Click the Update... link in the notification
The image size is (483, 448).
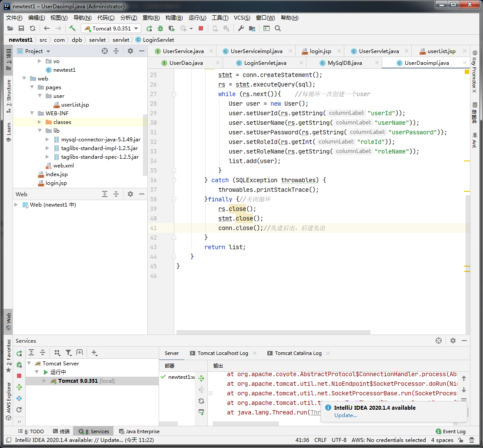pyautogui.click(x=346, y=415)
